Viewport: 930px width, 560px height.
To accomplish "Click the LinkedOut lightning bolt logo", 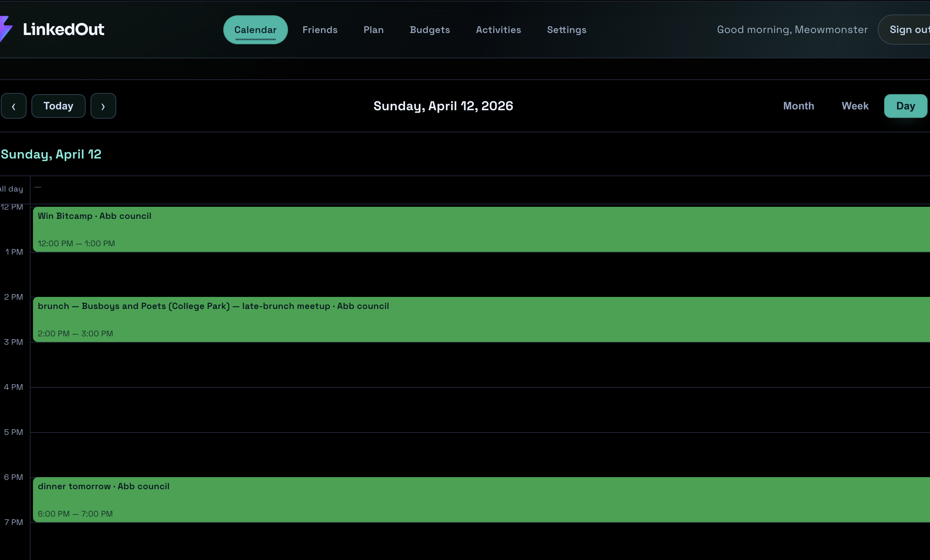I will [6, 29].
